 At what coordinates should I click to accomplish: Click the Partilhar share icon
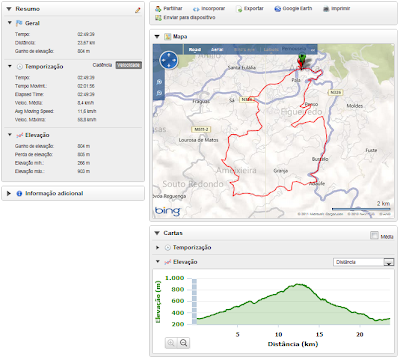pyautogui.click(x=158, y=9)
